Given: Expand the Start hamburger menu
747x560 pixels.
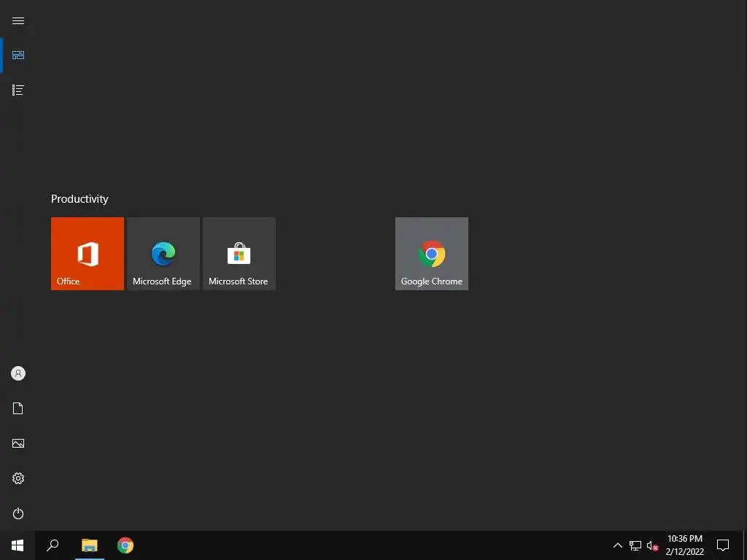Looking at the screenshot, I should 18,20.
